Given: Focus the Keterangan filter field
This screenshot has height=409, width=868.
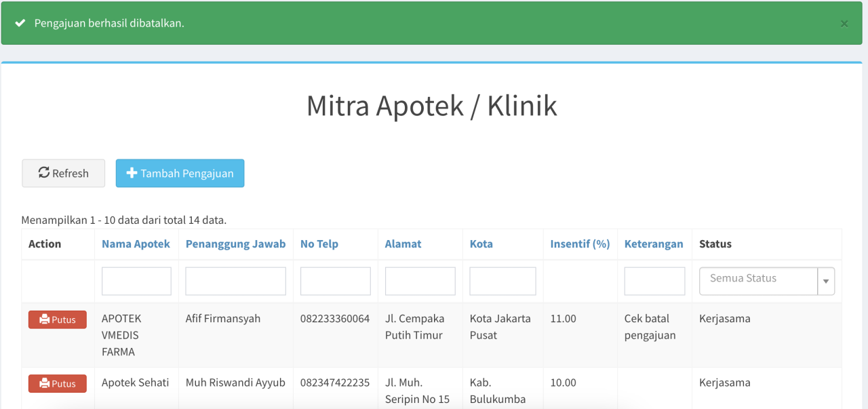Looking at the screenshot, I should pyautogui.click(x=654, y=281).
